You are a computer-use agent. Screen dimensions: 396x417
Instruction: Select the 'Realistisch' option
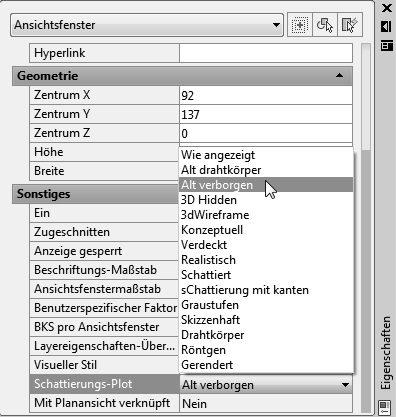click(266, 260)
